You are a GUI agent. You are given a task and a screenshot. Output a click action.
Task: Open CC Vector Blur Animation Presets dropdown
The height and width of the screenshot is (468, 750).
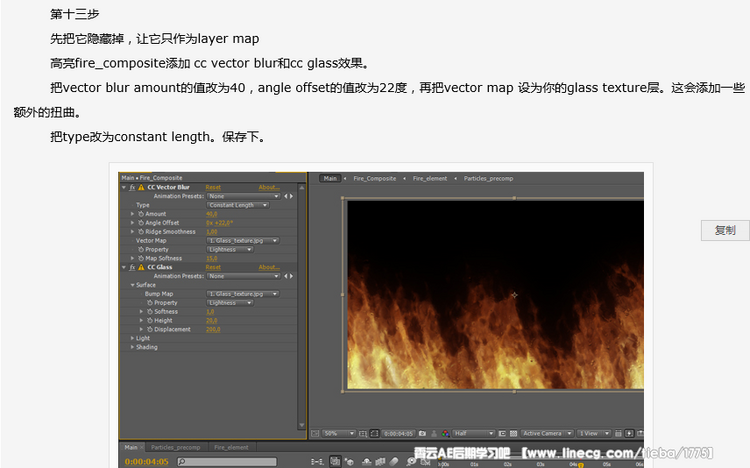click(x=243, y=196)
